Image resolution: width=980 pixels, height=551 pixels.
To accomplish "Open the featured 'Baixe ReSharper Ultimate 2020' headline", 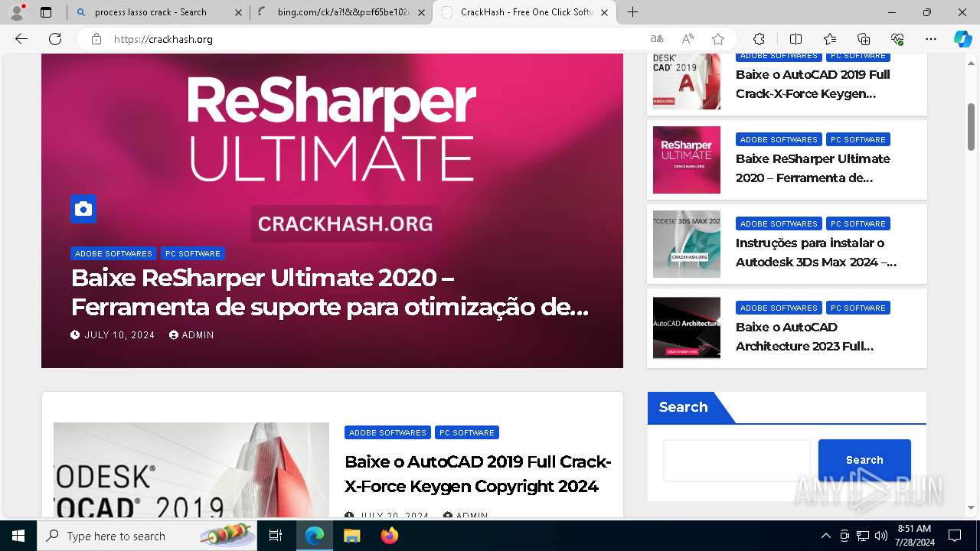I will point(330,292).
